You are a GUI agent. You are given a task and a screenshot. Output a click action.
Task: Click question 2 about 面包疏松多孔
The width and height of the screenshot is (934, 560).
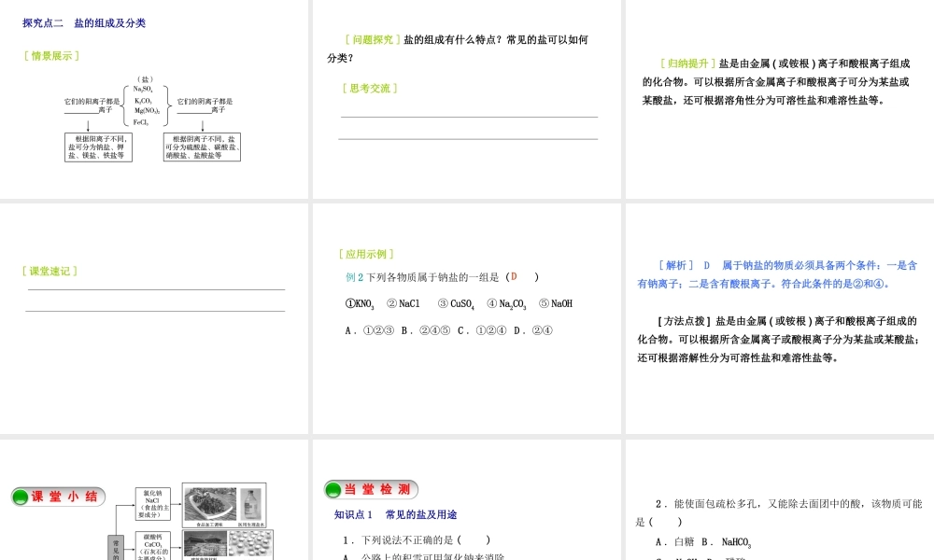click(x=779, y=513)
